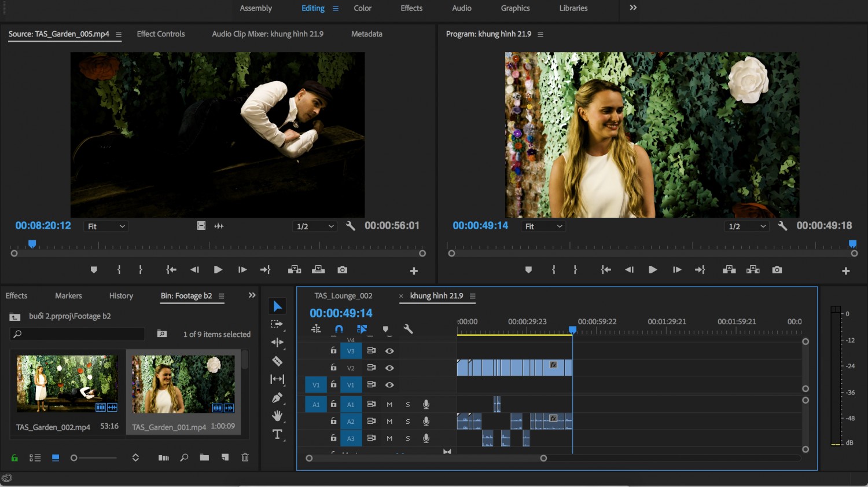The image size is (868, 487).
Task: Select the Slip tool
Action: (277, 379)
